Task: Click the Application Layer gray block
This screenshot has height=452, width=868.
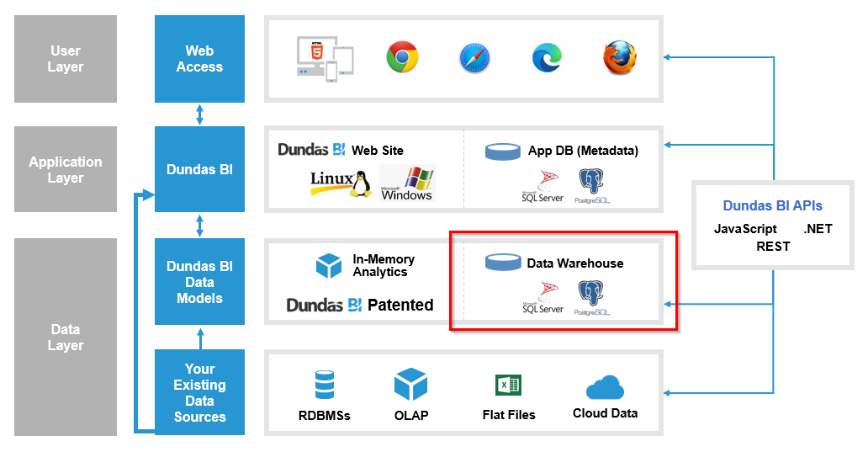Action: 66,169
